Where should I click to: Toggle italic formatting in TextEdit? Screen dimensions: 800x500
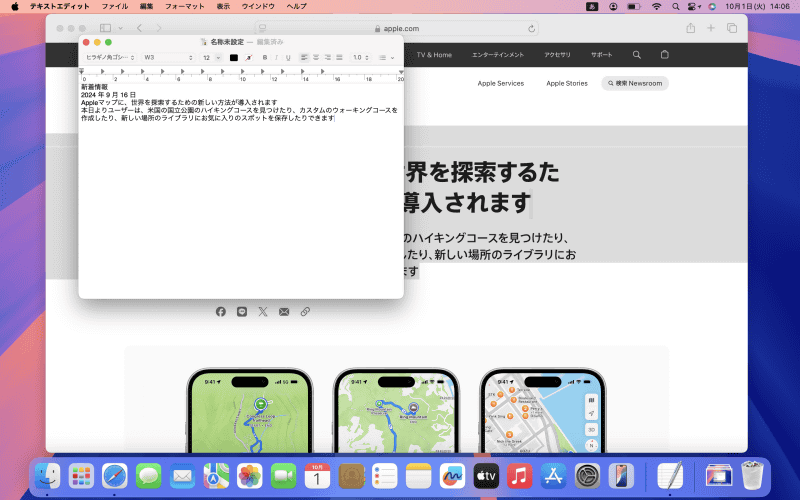(x=276, y=58)
